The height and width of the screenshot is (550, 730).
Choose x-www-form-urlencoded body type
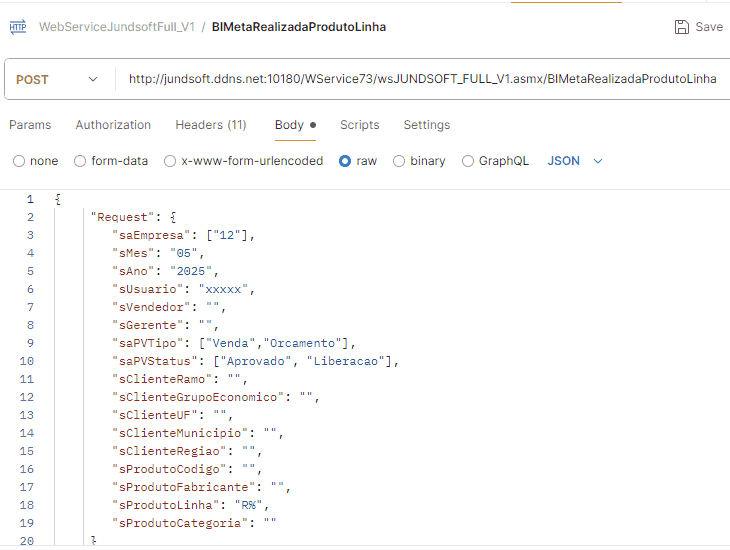tap(170, 161)
